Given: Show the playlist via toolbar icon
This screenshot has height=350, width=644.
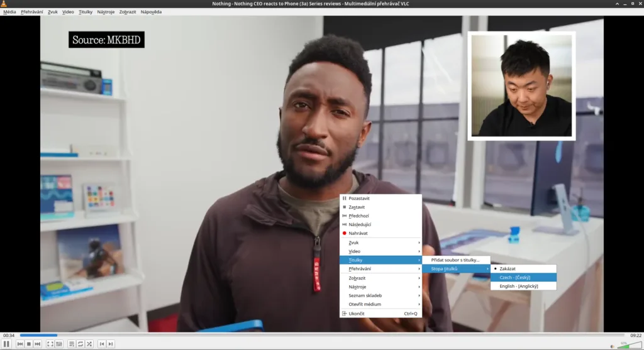Looking at the screenshot, I should click(x=72, y=344).
